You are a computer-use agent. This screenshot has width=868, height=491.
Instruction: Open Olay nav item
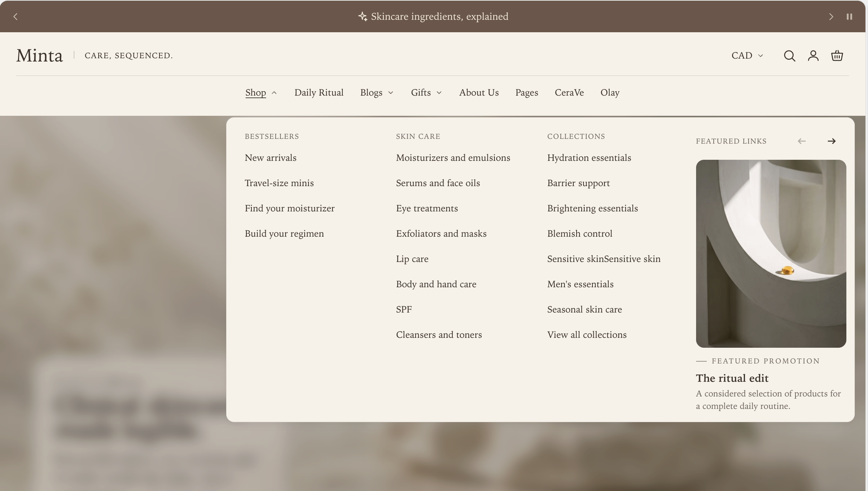(610, 93)
